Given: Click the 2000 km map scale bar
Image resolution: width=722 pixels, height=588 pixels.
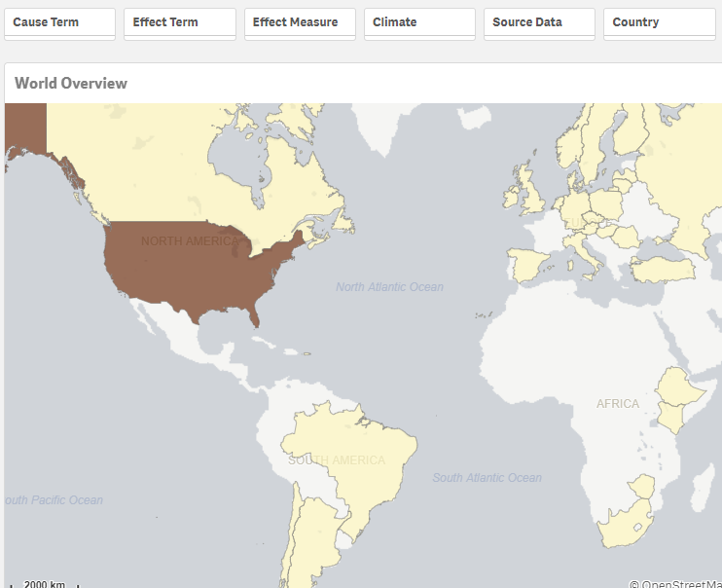Looking at the screenshot, I should point(44,584).
